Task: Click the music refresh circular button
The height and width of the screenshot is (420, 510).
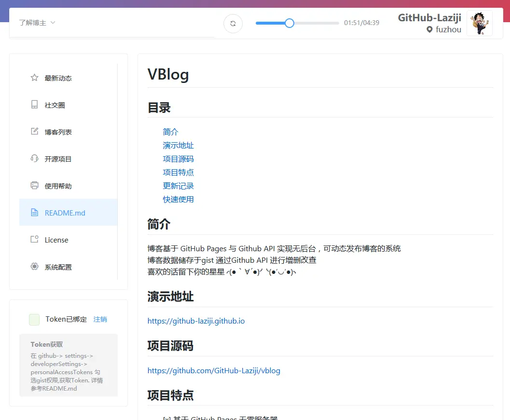Action: [x=233, y=24]
